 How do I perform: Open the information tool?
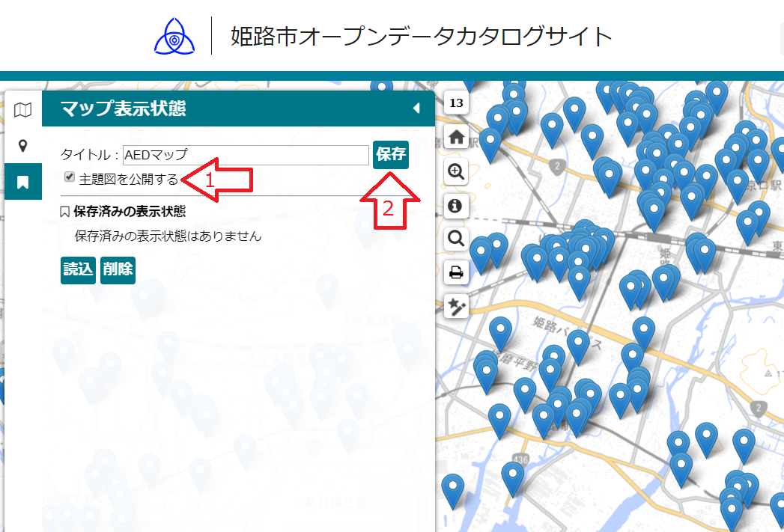click(x=456, y=205)
